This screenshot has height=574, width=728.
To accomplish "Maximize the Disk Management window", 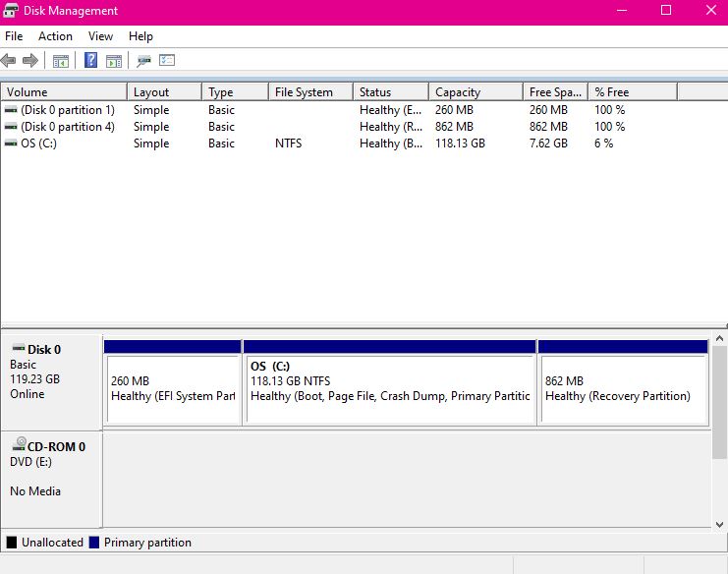I will [666, 10].
